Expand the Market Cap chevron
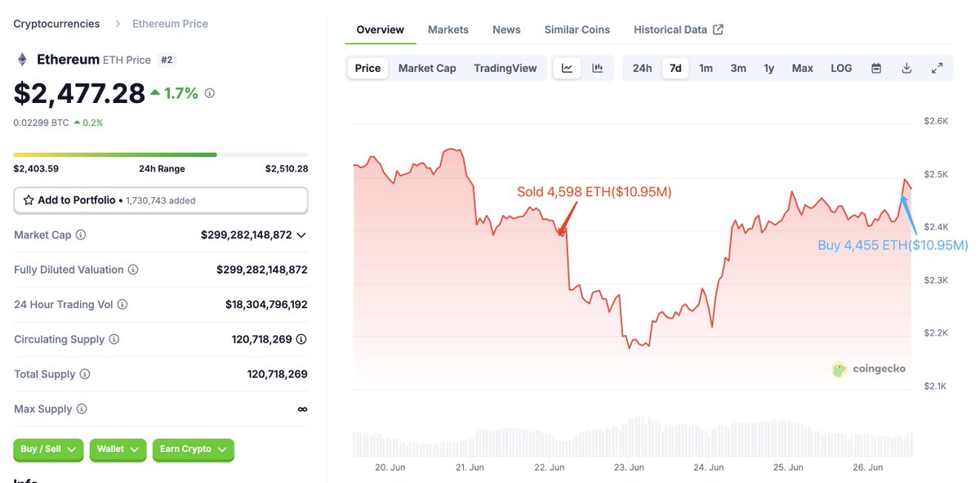Image resolution: width=980 pixels, height=483 pixels. [x=301, y=235]
